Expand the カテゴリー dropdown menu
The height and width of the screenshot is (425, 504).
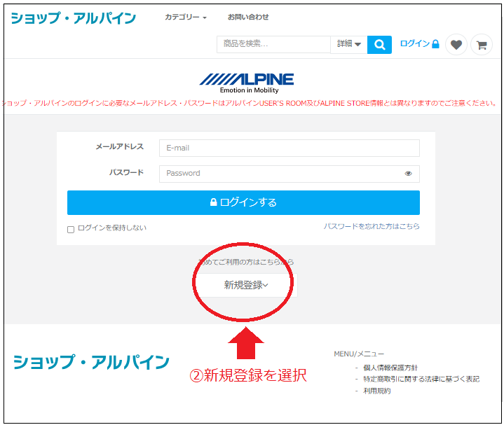pyautogui.click(x=185, y=17)
